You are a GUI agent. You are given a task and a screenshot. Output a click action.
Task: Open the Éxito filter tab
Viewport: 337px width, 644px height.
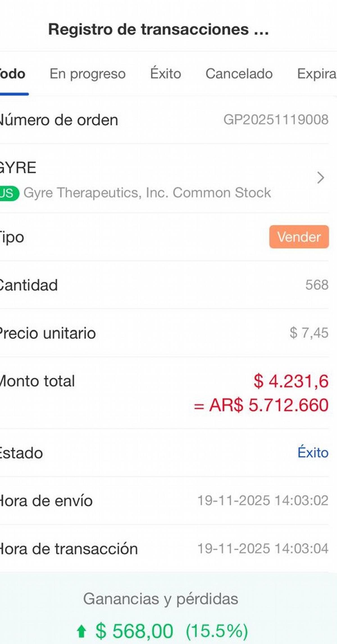click(165, 74)
